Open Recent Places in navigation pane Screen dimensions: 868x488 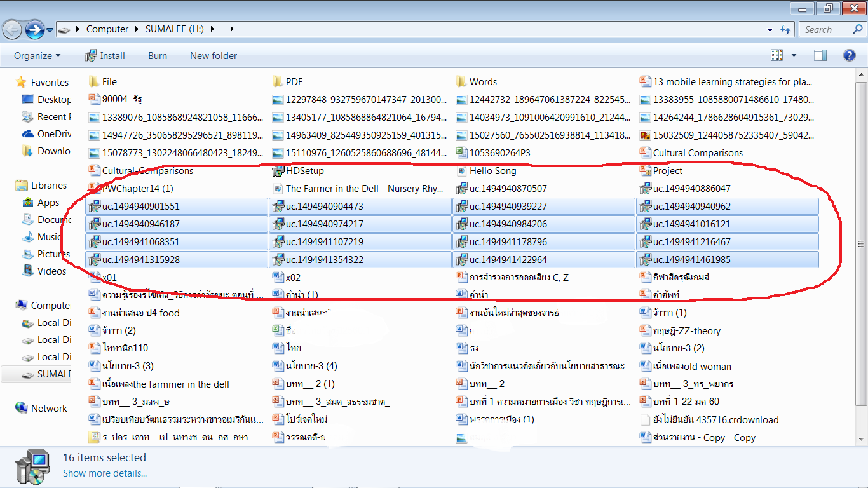(x=46, y=117)
